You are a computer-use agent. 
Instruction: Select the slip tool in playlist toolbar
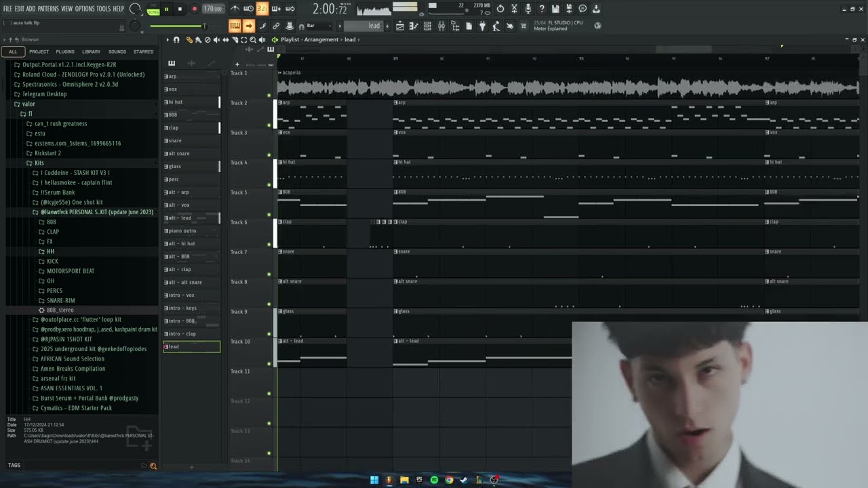pos(226,40)
